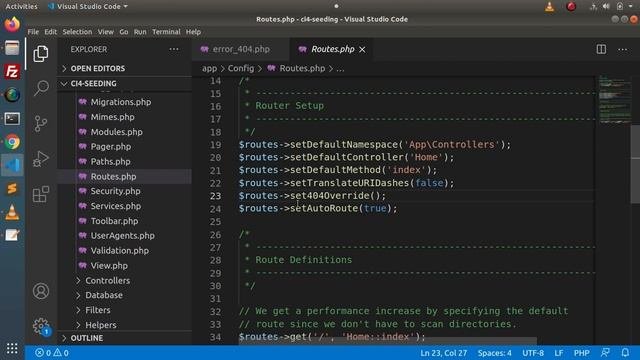This screenshot has width=640, height=360.
Task: Launch Google Chrome from the dock
Action: [12, 142]
